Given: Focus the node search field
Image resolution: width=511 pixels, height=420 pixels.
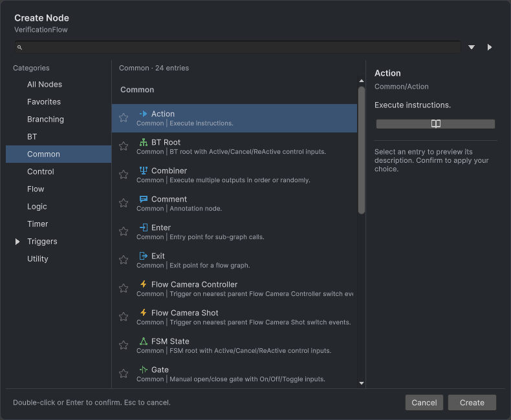Looking at the screenshot, I should (x=238, y=47).
